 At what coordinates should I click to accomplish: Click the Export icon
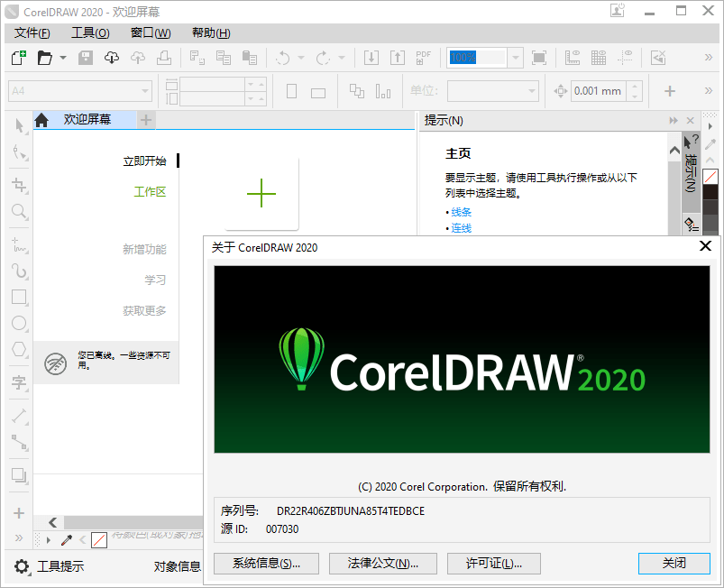pyautogui.click(x=398, y=58)
